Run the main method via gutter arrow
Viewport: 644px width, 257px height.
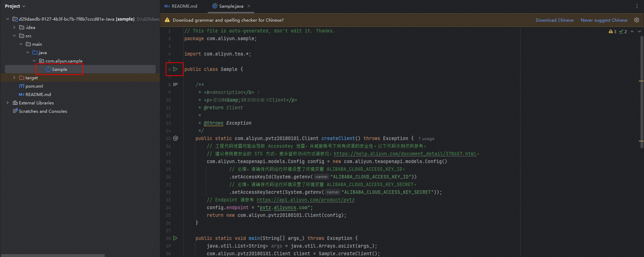(175, 238)
